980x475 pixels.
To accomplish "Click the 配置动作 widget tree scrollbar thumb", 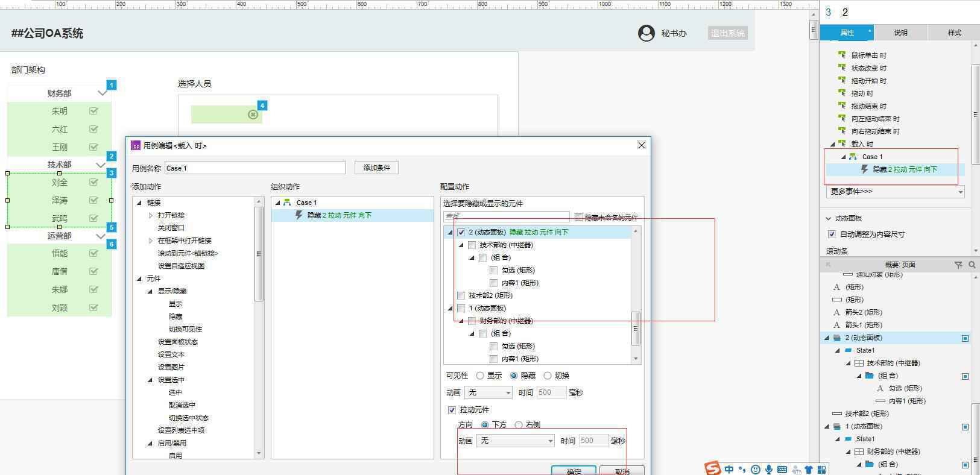I will (x=636, y=329).
